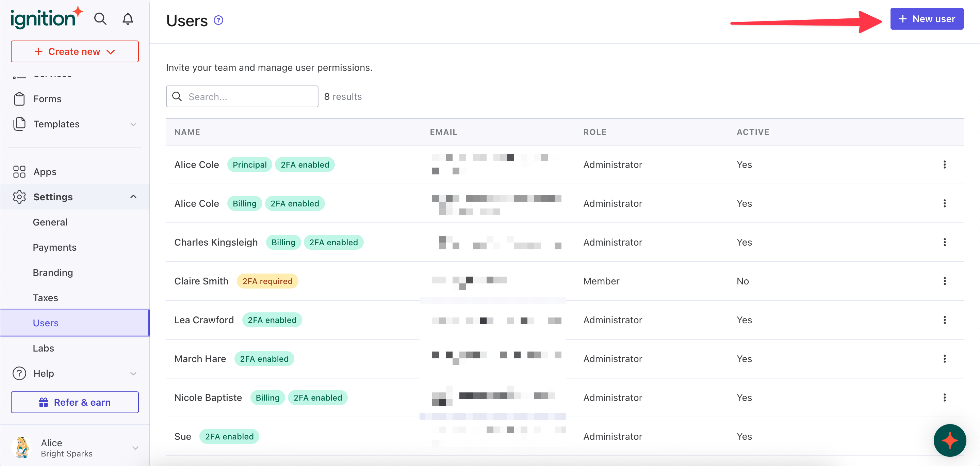980x466 pixels.
Task: Open row actions for Alice Cole Billing
Action: 945,203
